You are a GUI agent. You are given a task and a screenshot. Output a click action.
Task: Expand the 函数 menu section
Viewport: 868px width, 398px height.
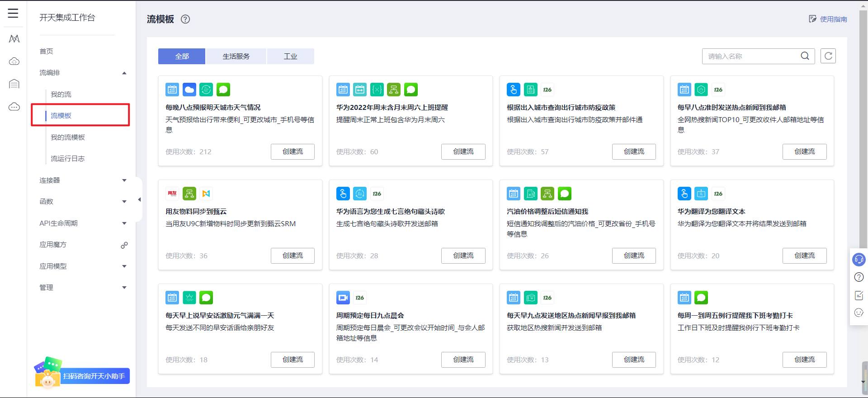pyautogui.click(x=124, y=202)
